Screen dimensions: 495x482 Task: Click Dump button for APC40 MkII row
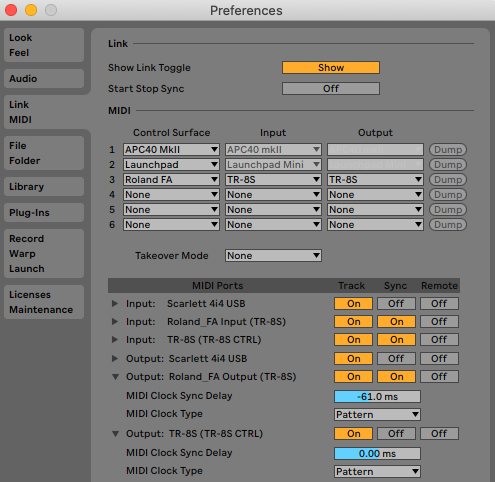pos(448,150)
